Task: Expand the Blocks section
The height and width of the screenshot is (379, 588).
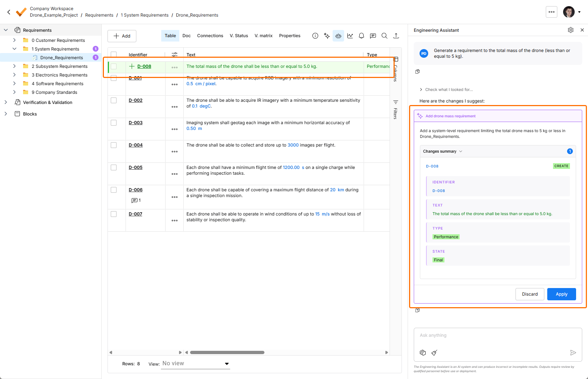Action: [6, 114]
